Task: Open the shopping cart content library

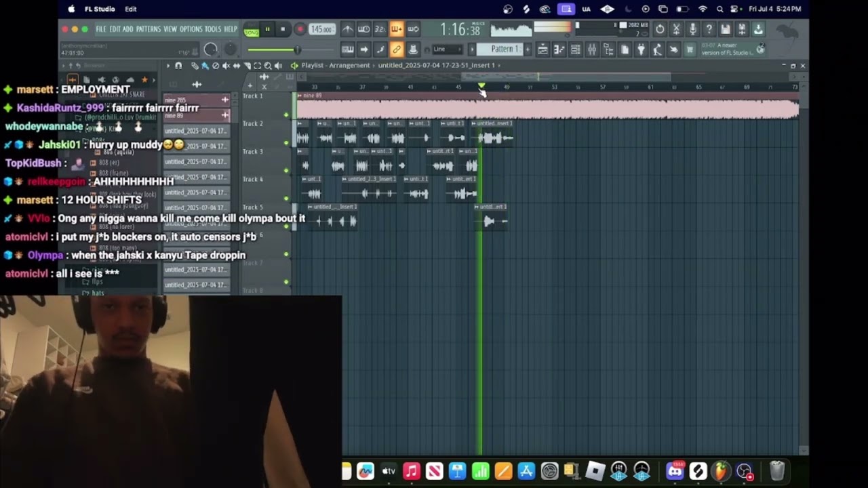Action: pyautogui.click(x=690, y=49)
